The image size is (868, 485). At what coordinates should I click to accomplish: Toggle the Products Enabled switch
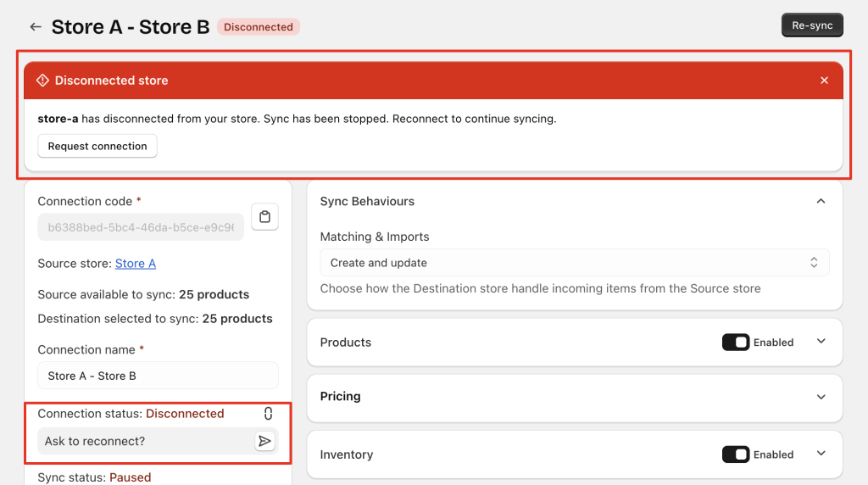[x=735, y=343]
